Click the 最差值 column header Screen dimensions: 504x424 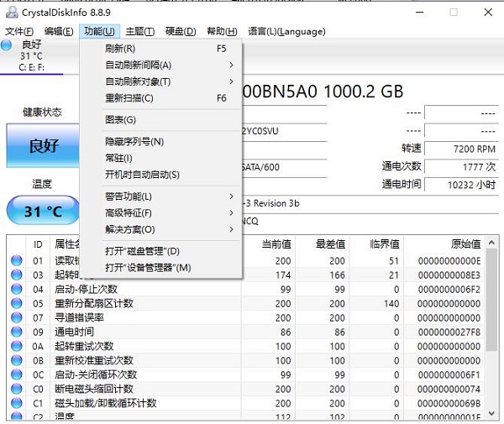point(323,244)
